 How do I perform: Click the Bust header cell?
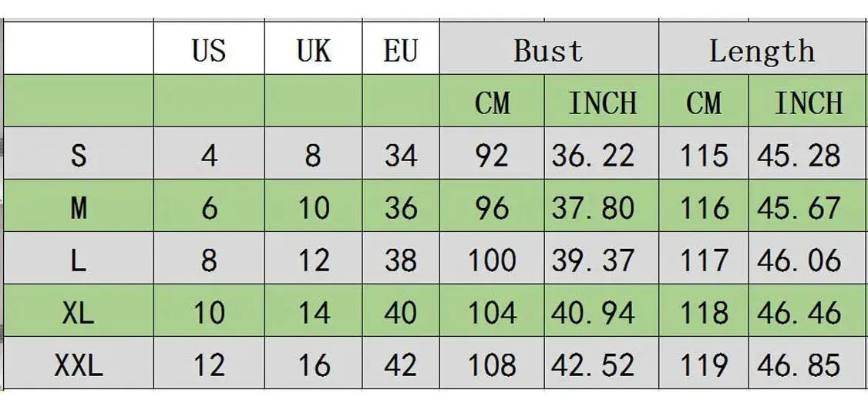549,48
